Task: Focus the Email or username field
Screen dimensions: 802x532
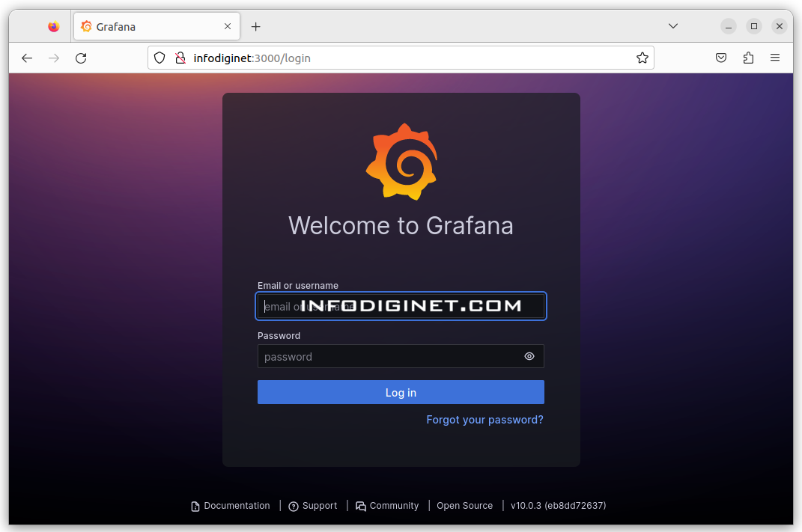Action: (401, 306)
